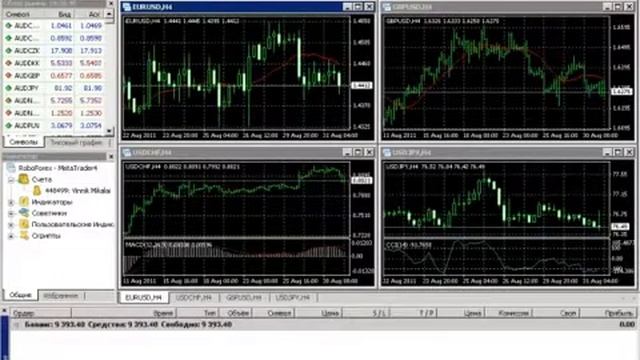640x360 pixels.
Task: Click the RoboForex - MetaTrader4 root icon in Navigator
Action: click(11, 168)
